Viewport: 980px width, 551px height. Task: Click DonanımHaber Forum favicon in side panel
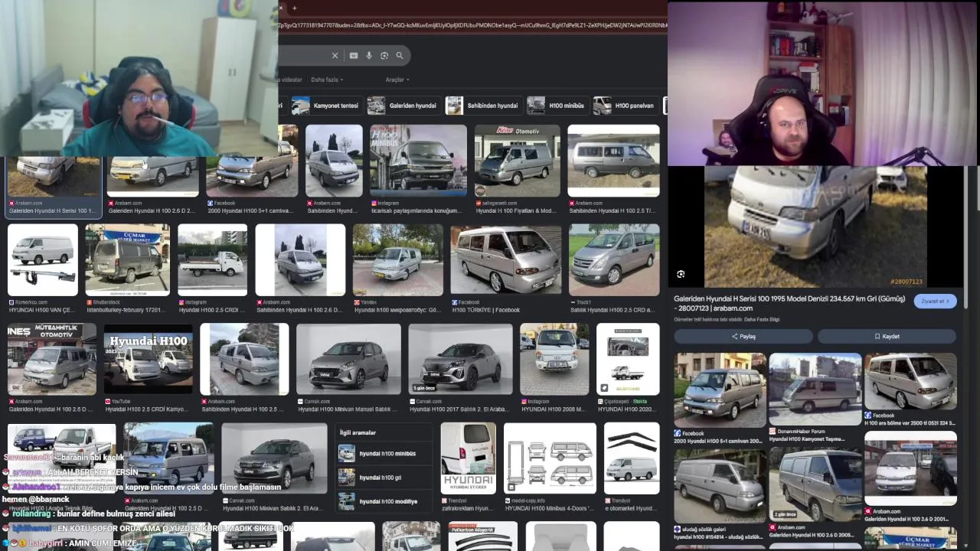click(773, 431)
